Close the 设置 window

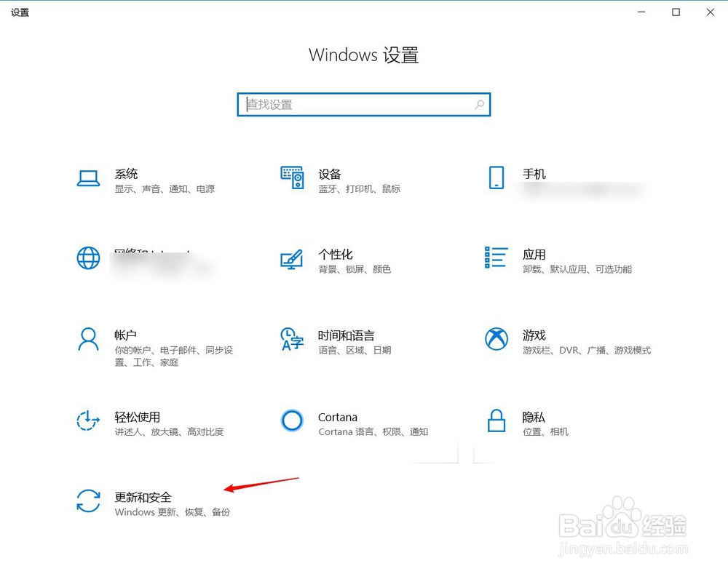(x=711, y=12)
